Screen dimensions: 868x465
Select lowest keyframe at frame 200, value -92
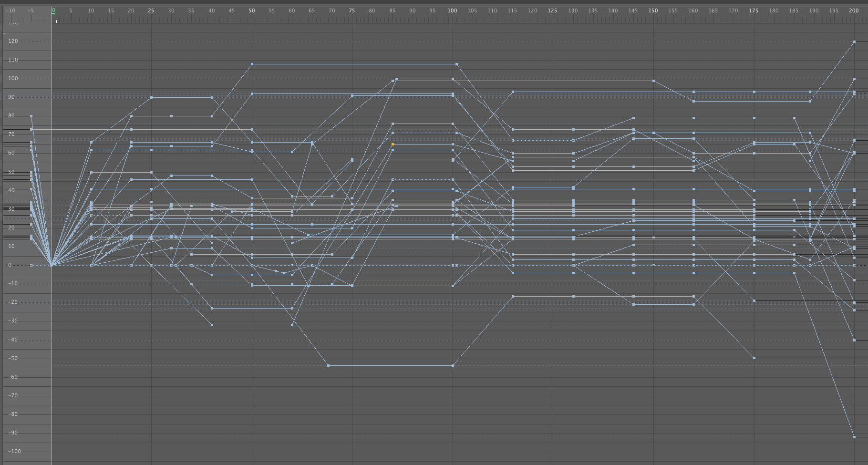(x=854, y=437)
